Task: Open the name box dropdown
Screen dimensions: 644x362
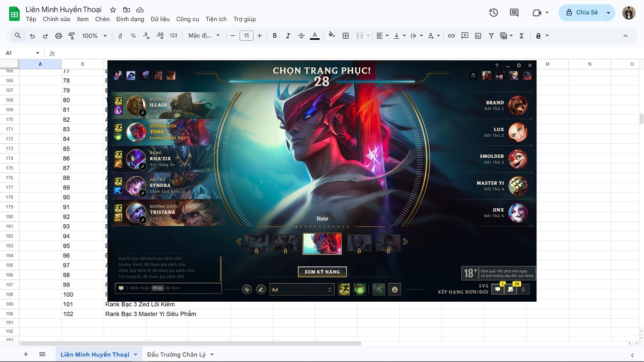Action: (x=37, y=53)
